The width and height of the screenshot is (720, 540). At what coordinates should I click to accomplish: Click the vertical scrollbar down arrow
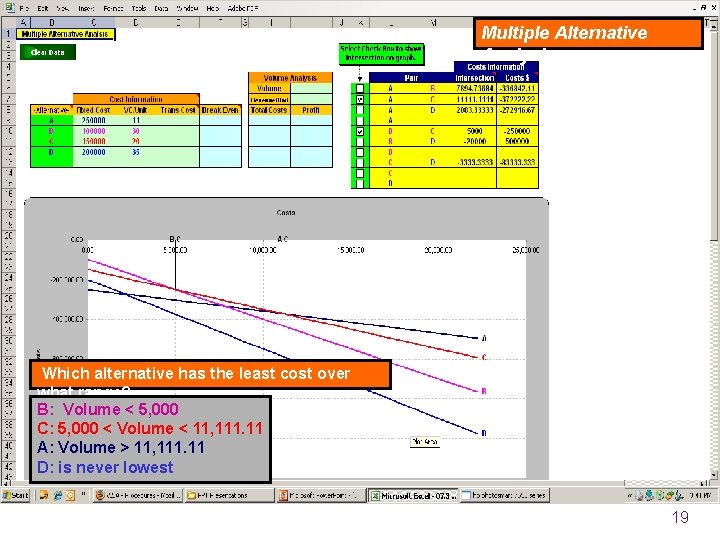pyautogui.click(x=713, y=474)
